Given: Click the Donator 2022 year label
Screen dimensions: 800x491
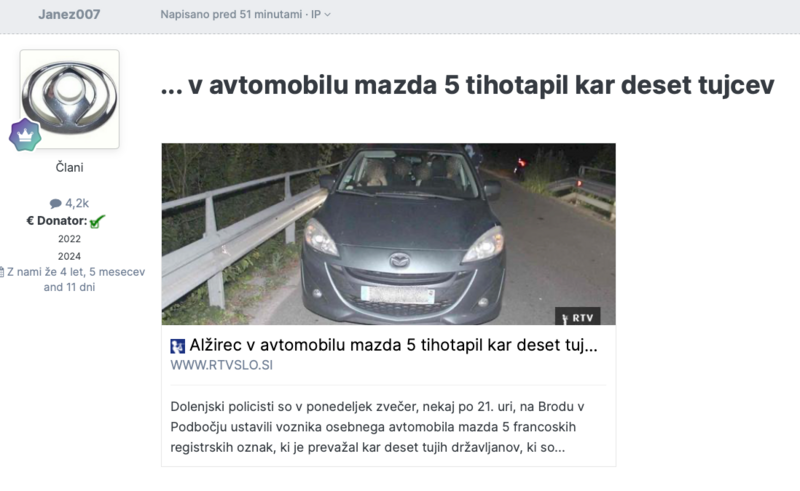Looking at the screenshot, I should pyautogui.click(x=69, y=239).
